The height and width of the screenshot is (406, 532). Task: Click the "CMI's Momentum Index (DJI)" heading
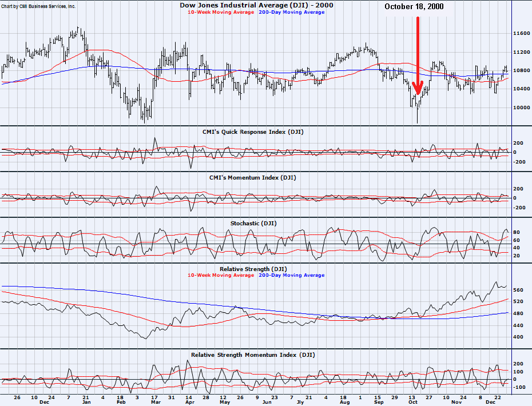252,178
